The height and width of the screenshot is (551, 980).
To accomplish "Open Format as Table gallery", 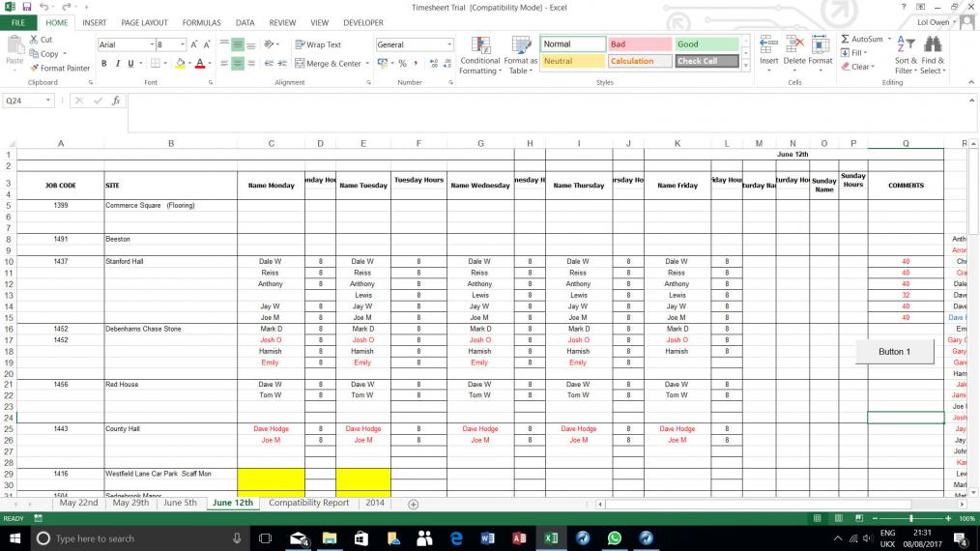I will point(521,56).
